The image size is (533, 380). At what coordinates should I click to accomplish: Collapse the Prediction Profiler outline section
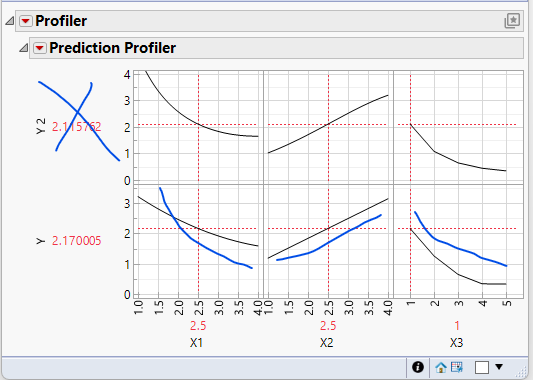pyautogui.click(x=23, y=48)
